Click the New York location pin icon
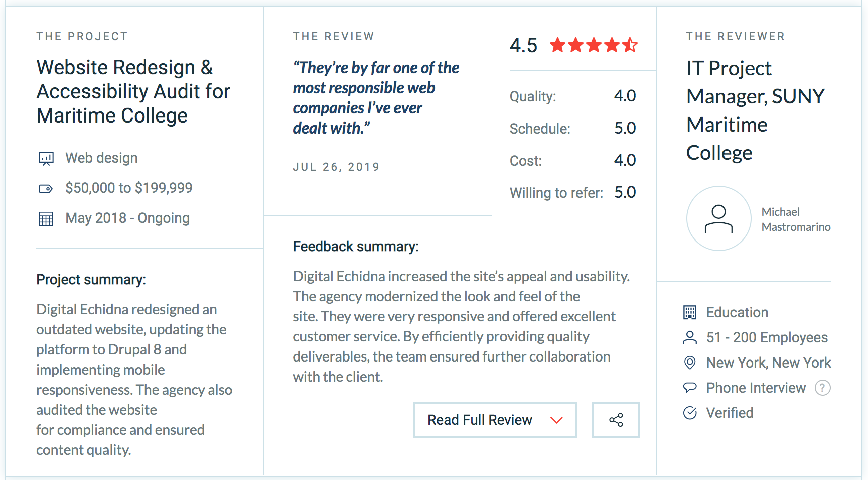 coord(690,363)
